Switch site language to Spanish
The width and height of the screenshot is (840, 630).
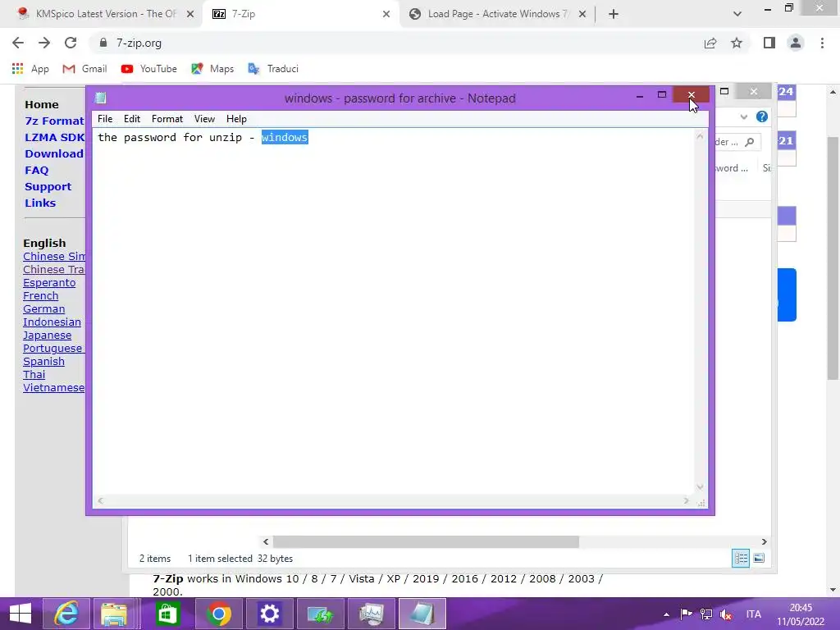(44, 362)
